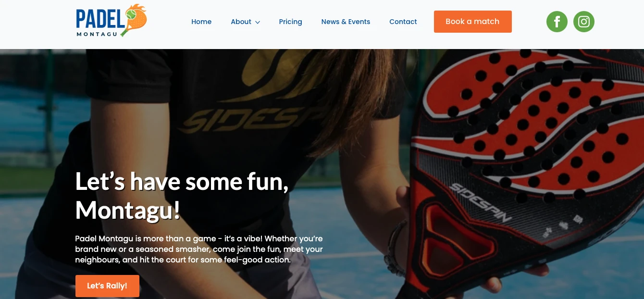
Task: Expand the About menu chevron
Action: coord(258,22)
